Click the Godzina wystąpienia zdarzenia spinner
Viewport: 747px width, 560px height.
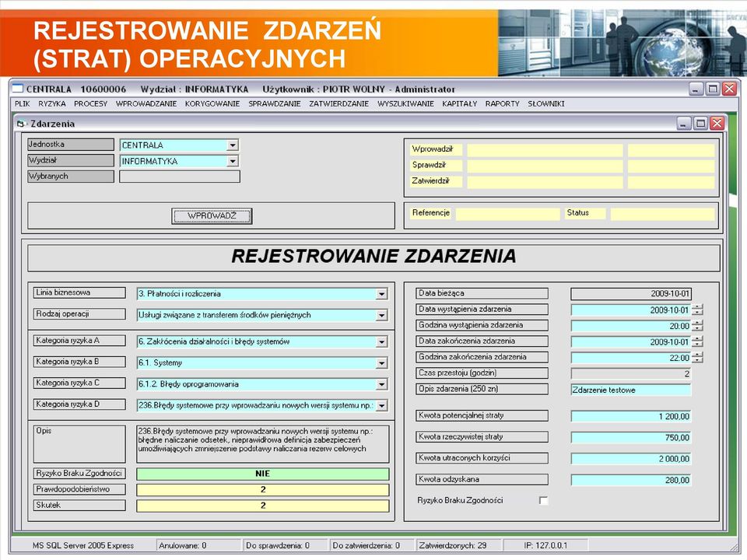click(x=697, y=326)
